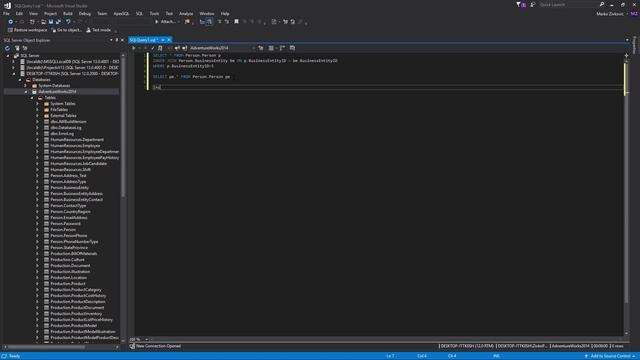Click the estimated execution plan icon
This screenshot has width=640, height=360.
click(x=160, y=48)
